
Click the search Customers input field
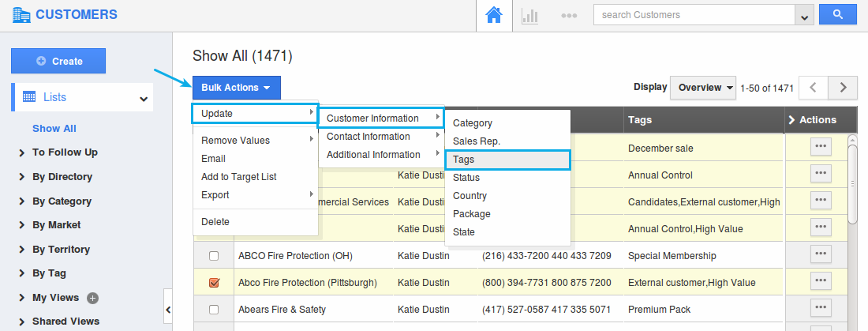[x=694, y=15]
